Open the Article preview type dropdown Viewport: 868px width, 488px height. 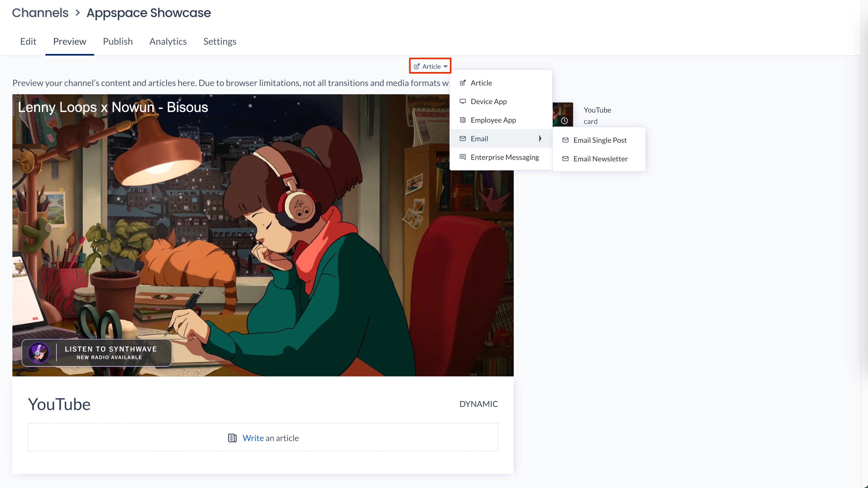[430, 66]
